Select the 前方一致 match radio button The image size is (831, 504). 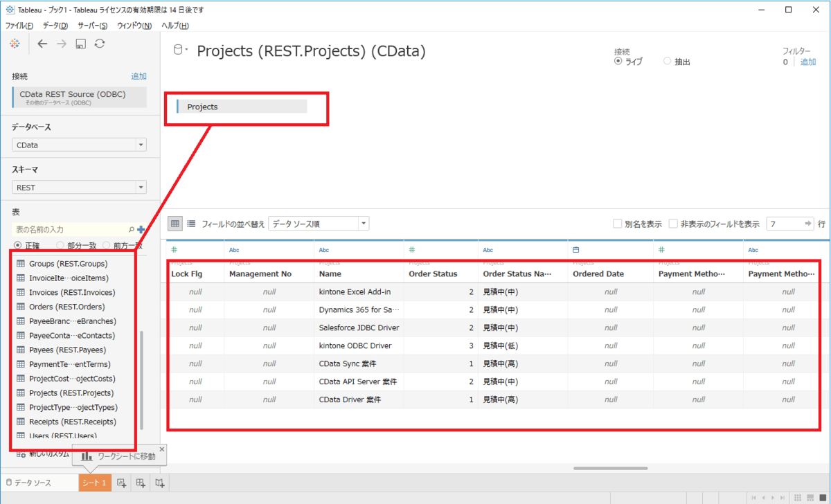coord(107,246)
